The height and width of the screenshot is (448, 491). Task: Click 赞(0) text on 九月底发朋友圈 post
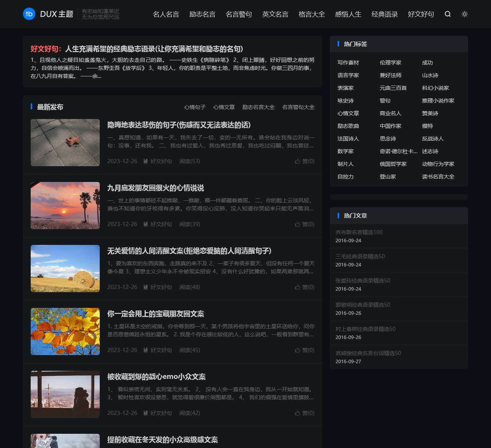tap(308, 224)
